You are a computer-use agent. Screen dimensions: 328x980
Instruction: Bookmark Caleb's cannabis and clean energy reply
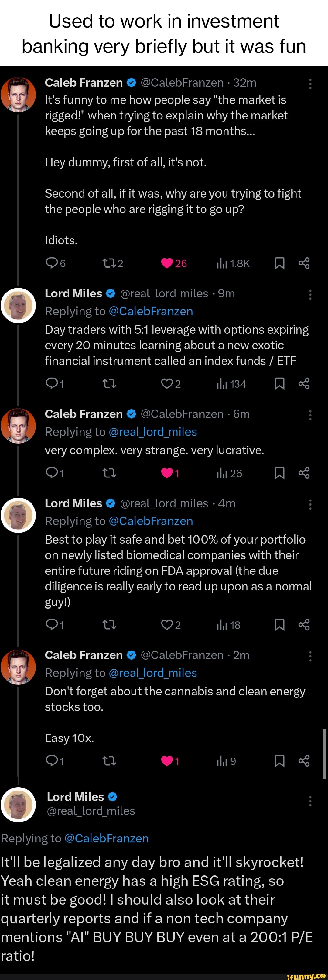[x=280, y=761]
